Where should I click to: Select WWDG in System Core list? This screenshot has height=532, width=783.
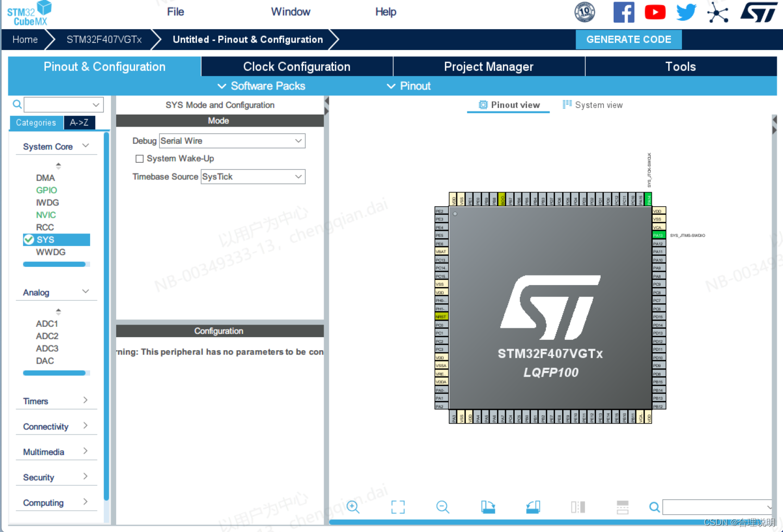pyautogui.click(x=51, y=252)
